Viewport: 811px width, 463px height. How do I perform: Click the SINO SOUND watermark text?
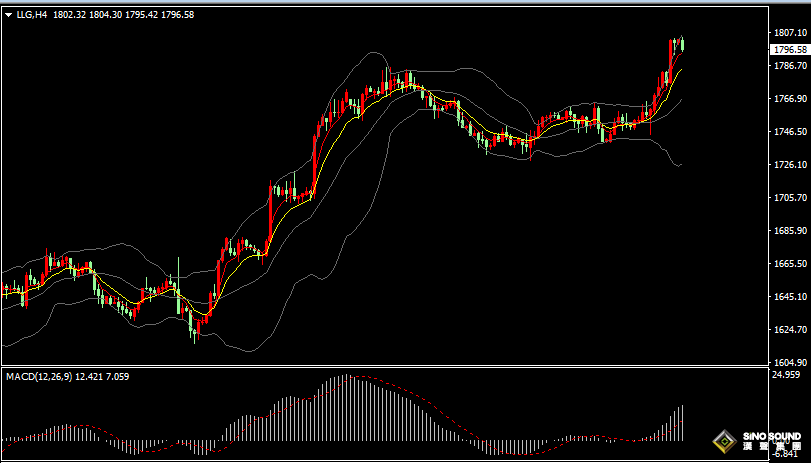point(772,438)
